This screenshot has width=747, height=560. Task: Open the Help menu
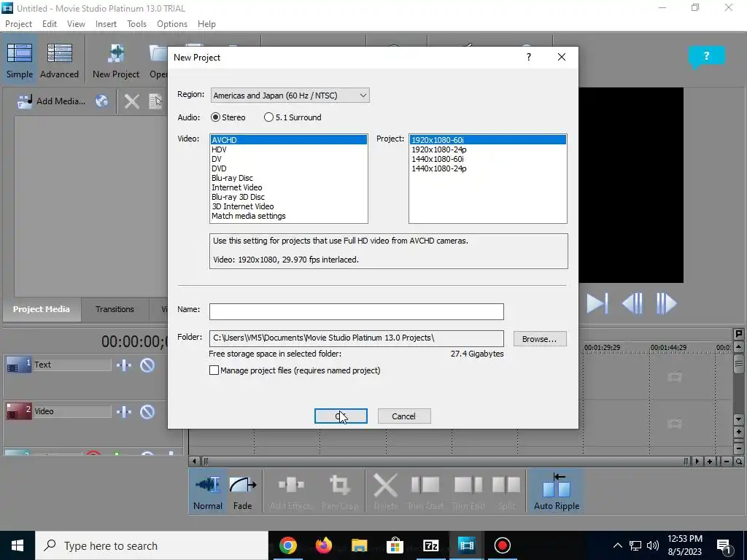coord(206,24)
